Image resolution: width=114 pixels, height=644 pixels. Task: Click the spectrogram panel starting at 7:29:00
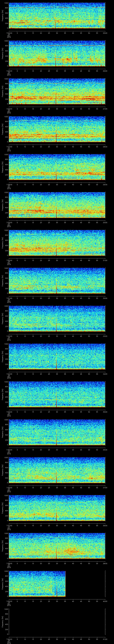(57, 205)
